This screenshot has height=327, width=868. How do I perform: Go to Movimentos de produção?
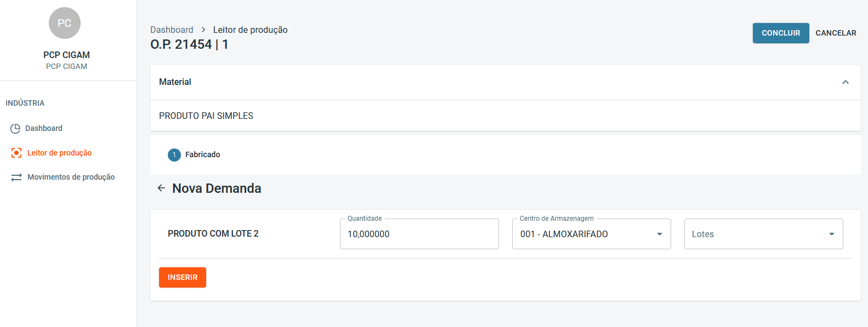(71, 177)
